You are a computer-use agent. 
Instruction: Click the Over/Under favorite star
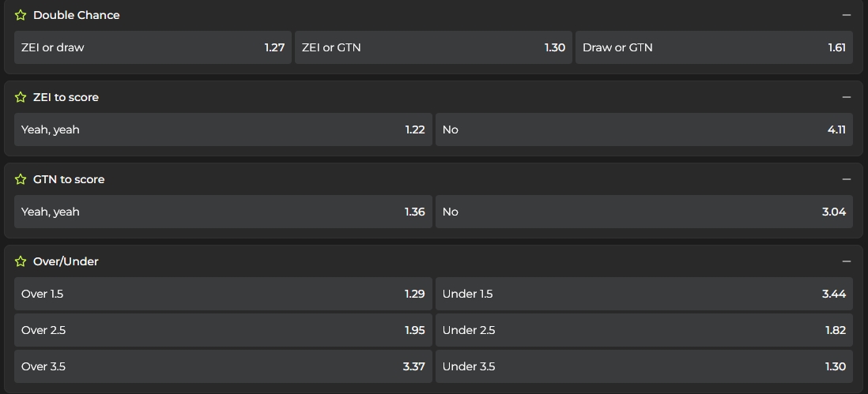21,261
